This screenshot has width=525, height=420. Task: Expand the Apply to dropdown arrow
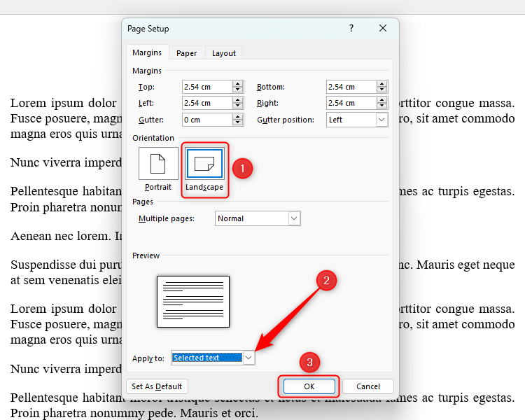point(248,358)
